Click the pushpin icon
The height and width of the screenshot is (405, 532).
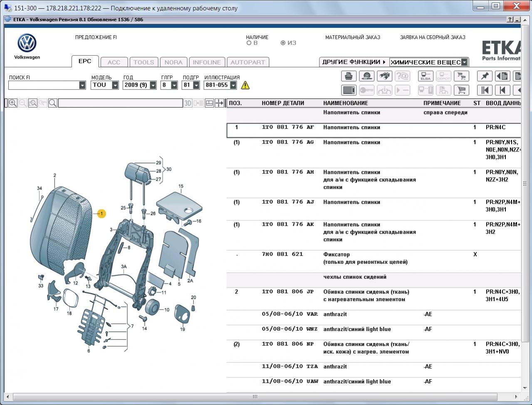485,76
